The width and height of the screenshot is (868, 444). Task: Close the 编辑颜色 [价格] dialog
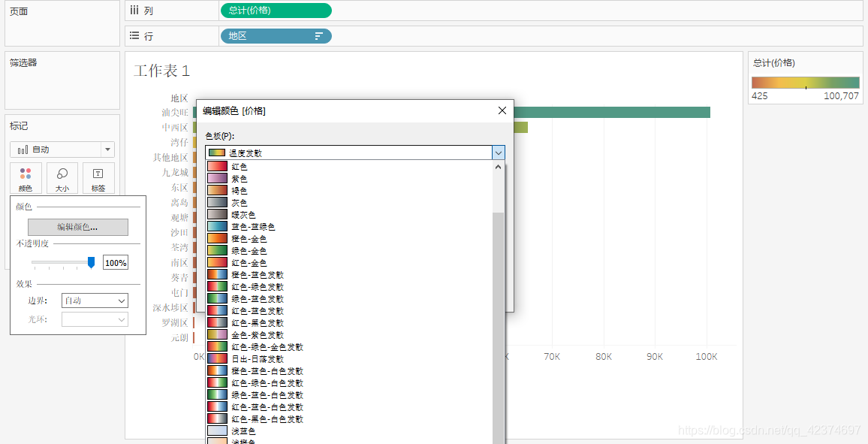click(502, 110)
